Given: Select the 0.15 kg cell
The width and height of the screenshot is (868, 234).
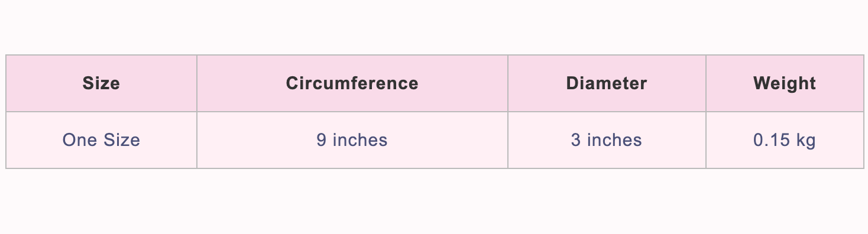Looking at the screenshot, I should (x=785, y=140).
